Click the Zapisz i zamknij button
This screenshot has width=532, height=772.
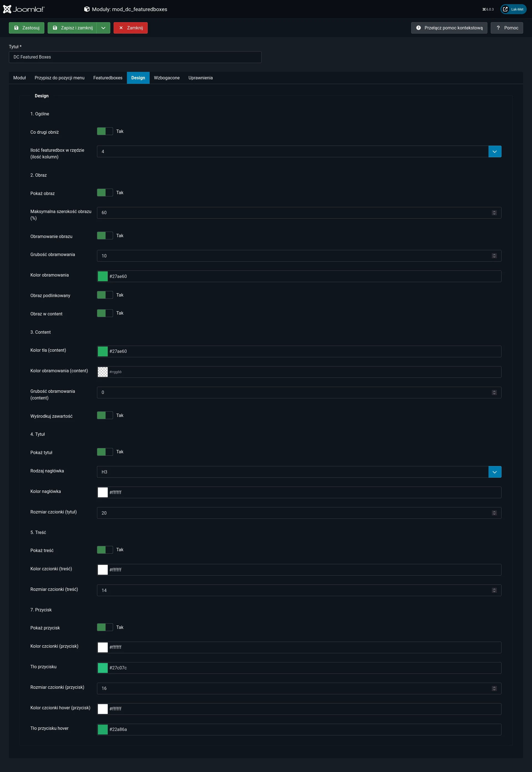point(73,28)
